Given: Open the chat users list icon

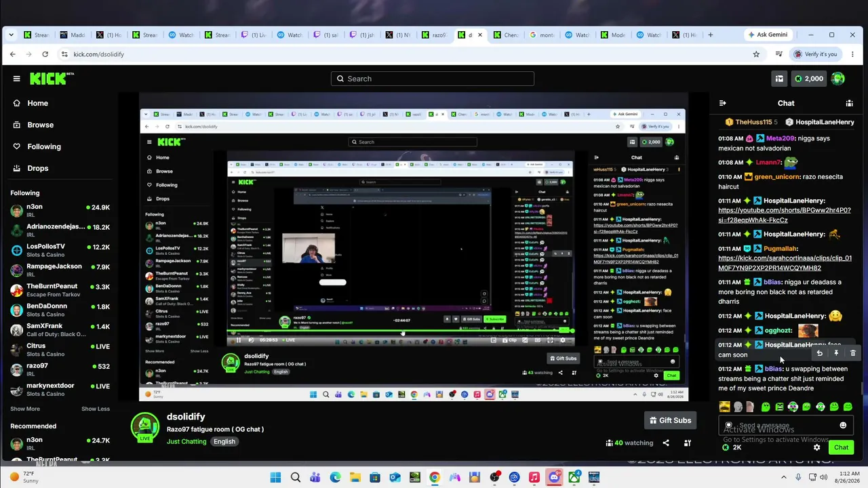Looking at the screenshot, I should pos(849,103).
